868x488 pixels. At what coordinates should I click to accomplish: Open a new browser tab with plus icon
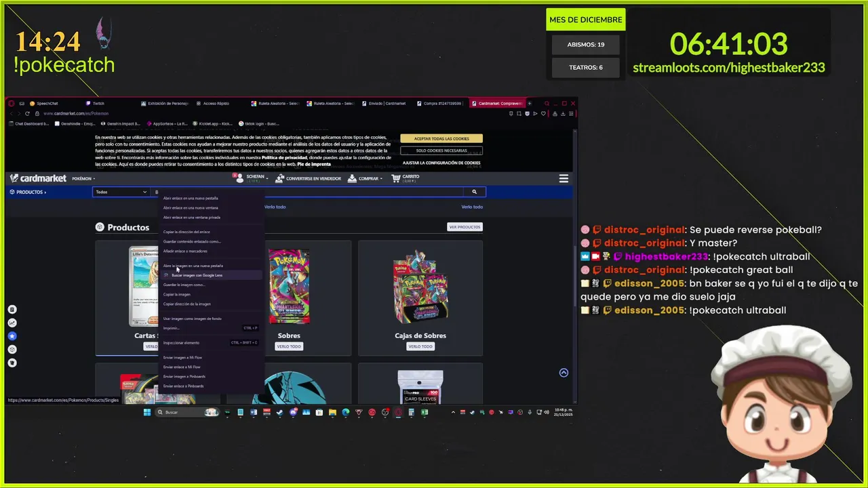pyautogui.click(x=530, y=103)
